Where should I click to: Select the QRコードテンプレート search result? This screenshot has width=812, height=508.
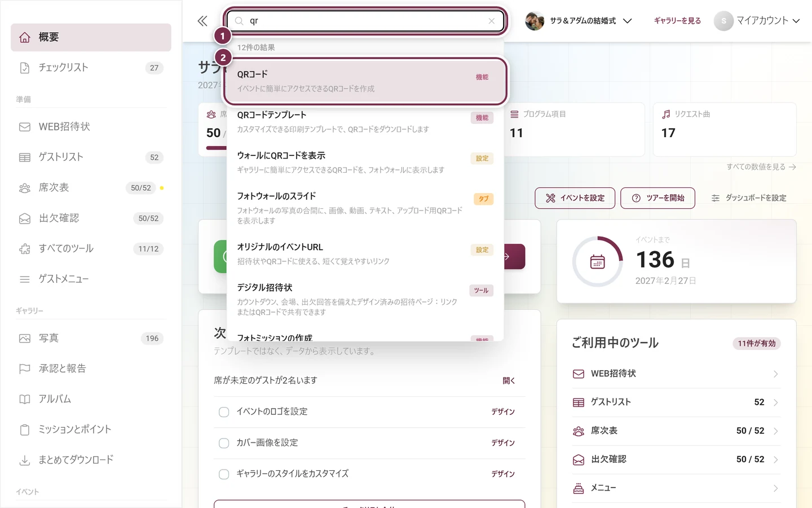pyautogui.click(x=365, y=122)
